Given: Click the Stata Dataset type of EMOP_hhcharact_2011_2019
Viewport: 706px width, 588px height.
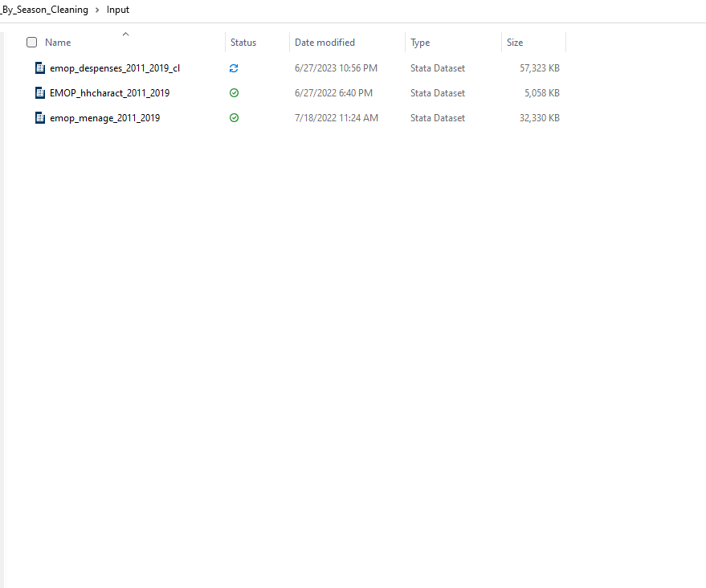Looking at the screenshot, I should click(438, 92).
